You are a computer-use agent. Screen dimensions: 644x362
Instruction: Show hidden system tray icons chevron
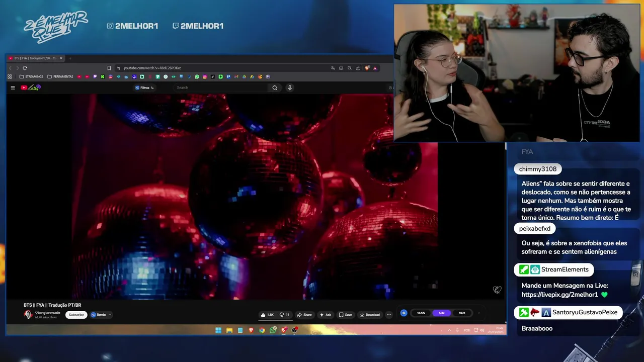(449, 330)
